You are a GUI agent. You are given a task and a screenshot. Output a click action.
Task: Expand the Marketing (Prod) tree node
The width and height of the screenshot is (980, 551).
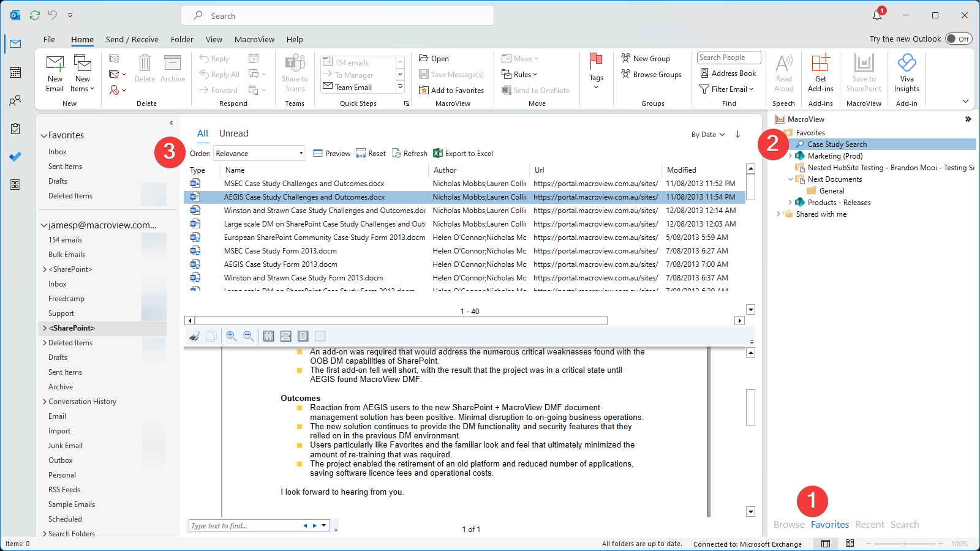point(790,156)
